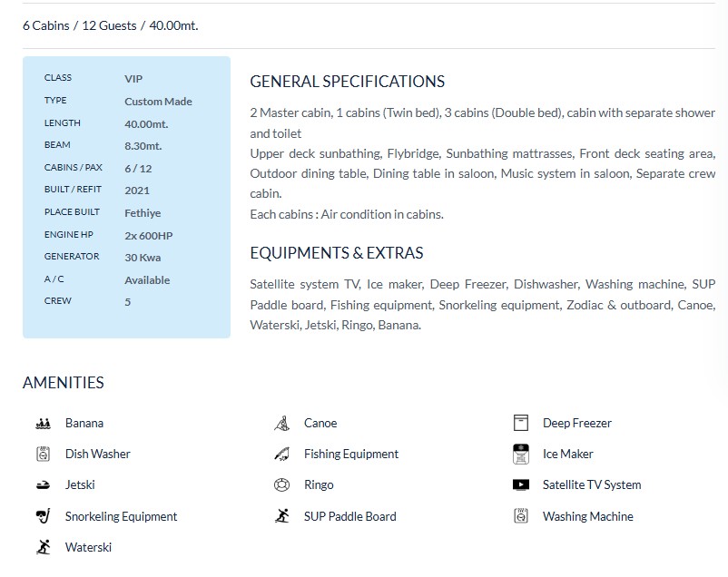The height and width of the screenshot is (577, 728).
Task: Click the SUP Paddle Board icon
Action: (x=281, y=517)
